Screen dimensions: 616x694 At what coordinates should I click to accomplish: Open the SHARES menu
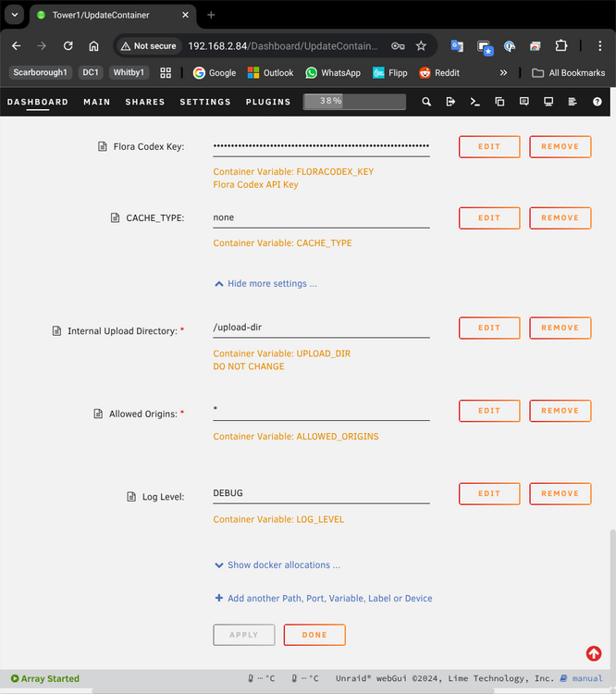tap(144, 102)
